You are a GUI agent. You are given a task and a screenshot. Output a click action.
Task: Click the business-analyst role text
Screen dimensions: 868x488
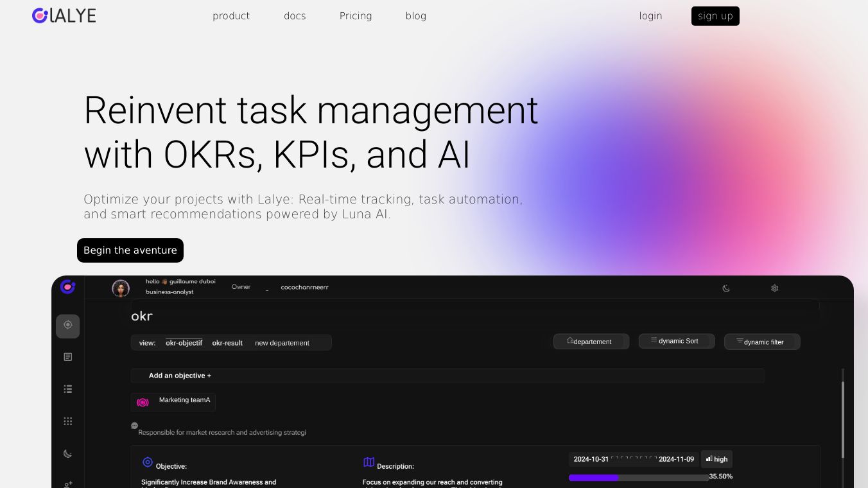169,292
